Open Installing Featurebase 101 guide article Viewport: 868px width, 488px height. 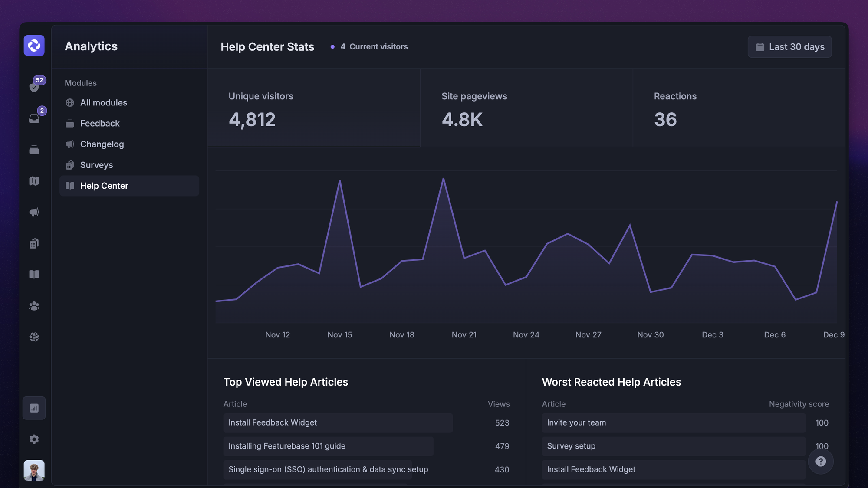coord(329,446)
